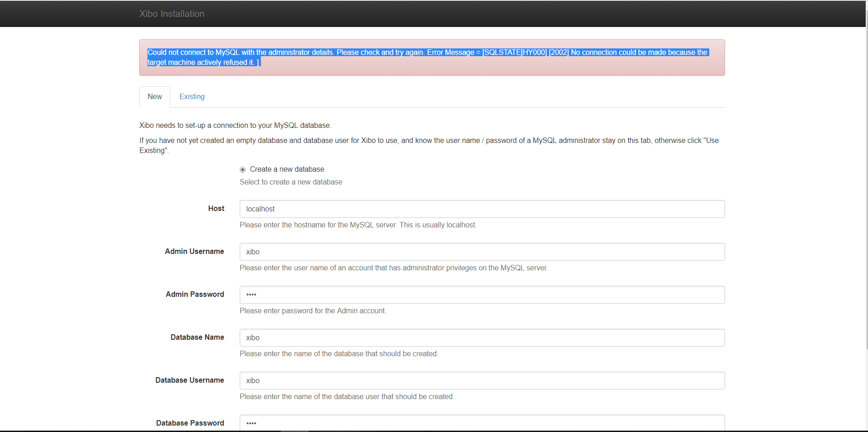Click the bold 'Admin Username' label
This screenshot has height=432, width=868.
(x=195, y=252)
